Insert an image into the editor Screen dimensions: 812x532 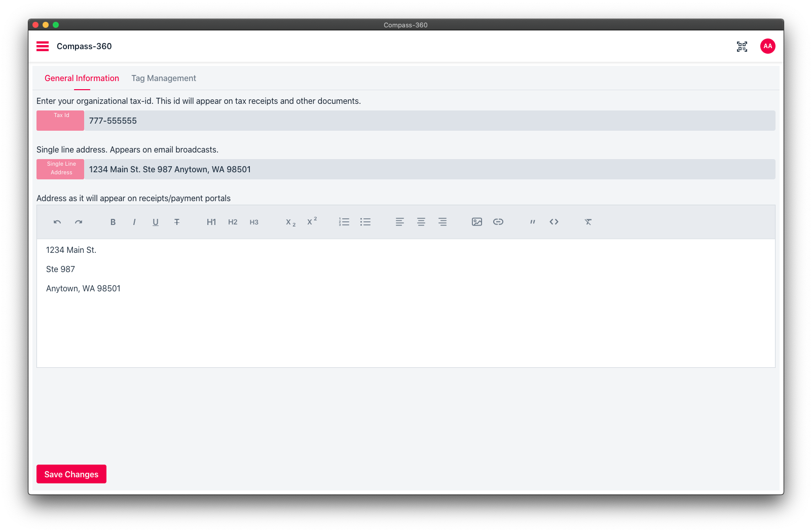tap(477, 222)
